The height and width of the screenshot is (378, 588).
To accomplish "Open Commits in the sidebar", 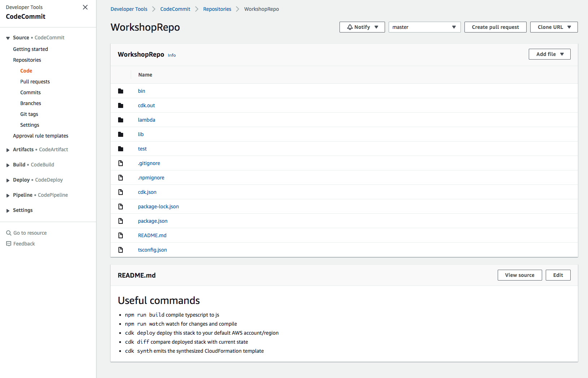I will [30, 92].
